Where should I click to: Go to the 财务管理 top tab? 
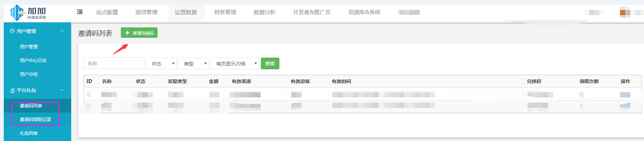(x=225, y=12)
